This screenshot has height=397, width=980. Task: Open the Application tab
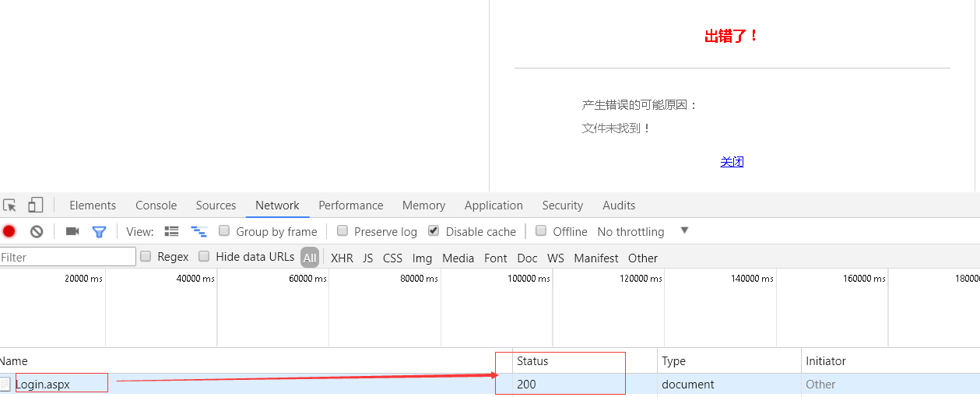click(x=494, y=206)
